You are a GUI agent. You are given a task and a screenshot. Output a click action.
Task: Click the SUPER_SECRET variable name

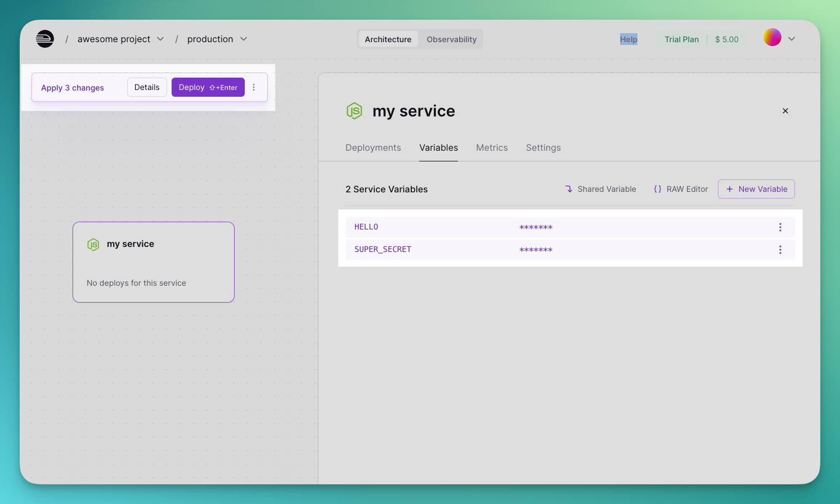coord(383,249)
